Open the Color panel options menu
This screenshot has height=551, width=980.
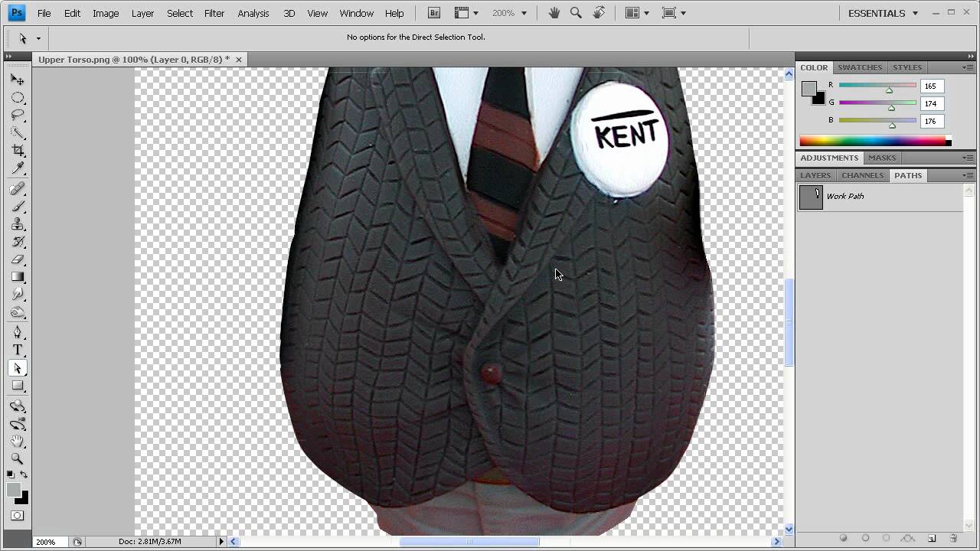[x=969, y=68]
